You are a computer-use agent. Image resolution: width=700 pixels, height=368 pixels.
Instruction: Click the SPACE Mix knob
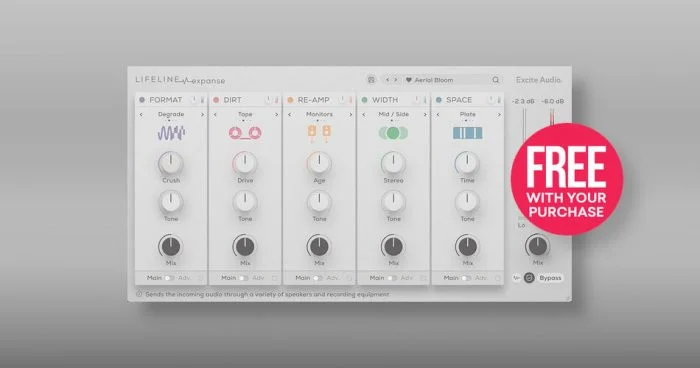click(x=467, y=246)
